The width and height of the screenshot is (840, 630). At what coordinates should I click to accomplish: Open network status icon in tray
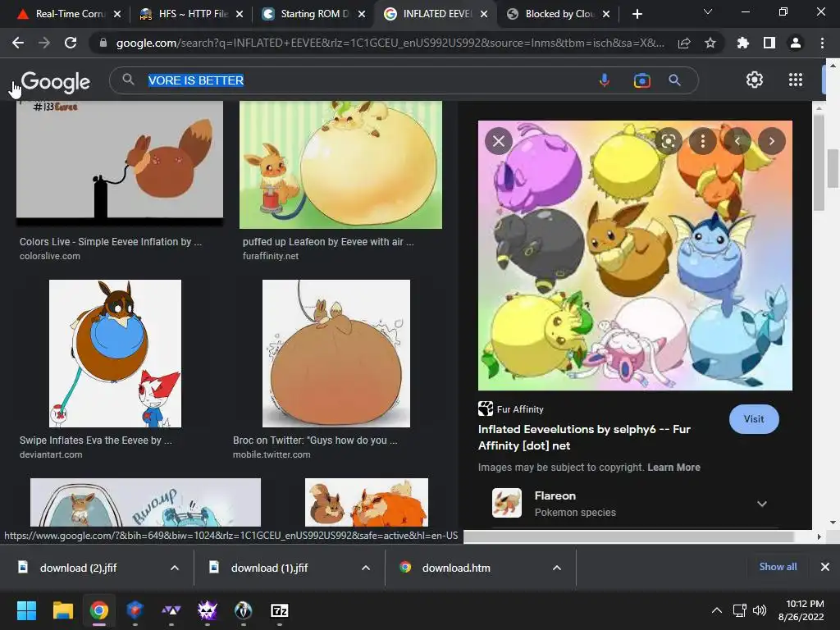[739, 610]
